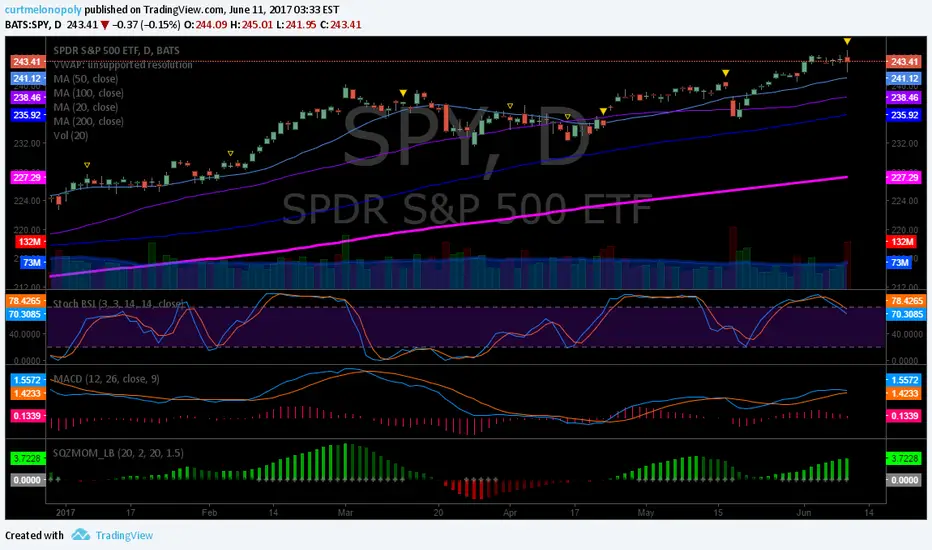Screen dimensions: 932x550
Task: Open the curtmelonopoly author profile link
Action: 43,10
